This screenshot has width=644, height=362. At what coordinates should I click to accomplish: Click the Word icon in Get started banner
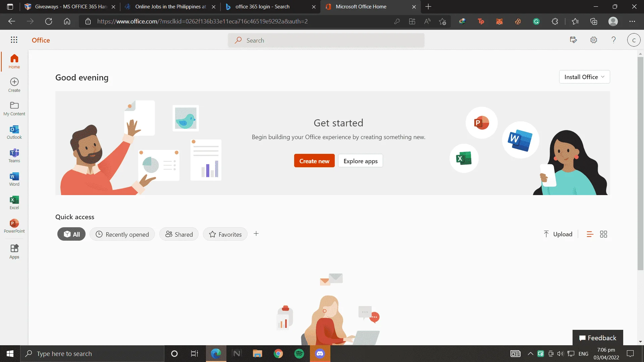[x=520, y=140]
